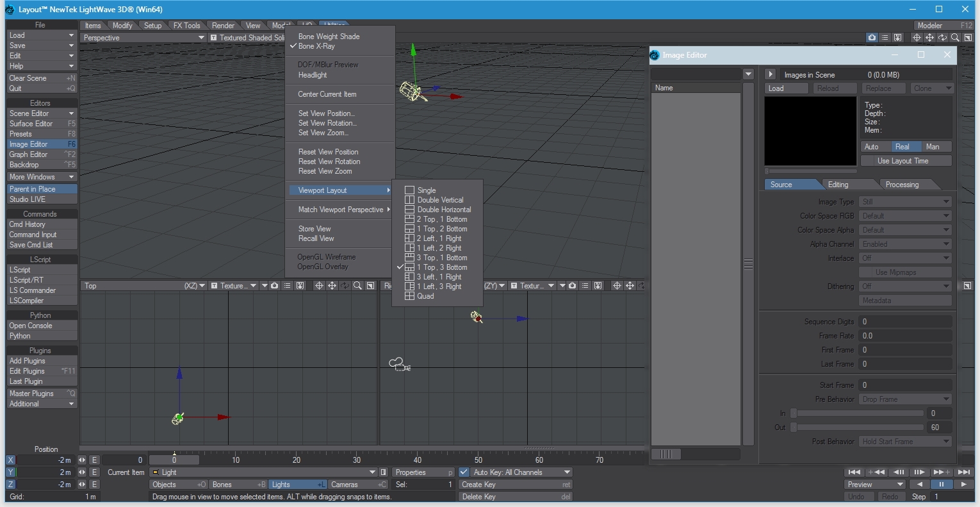Open the Current Item Light dropdown
980x507 pixels.
(x=263, y=472)
